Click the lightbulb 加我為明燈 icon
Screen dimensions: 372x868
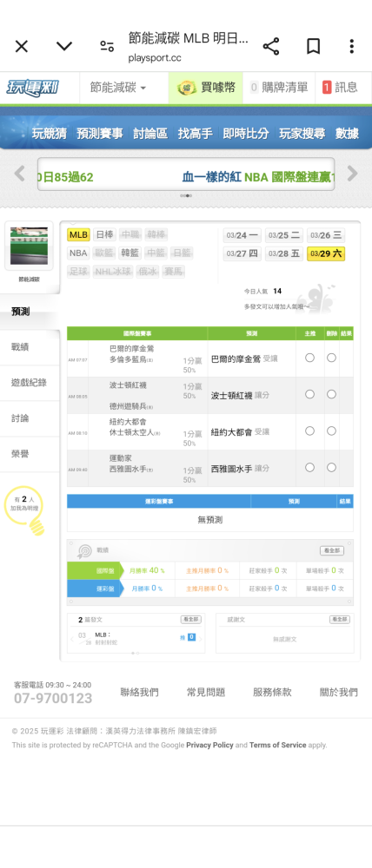pos(25,510)
